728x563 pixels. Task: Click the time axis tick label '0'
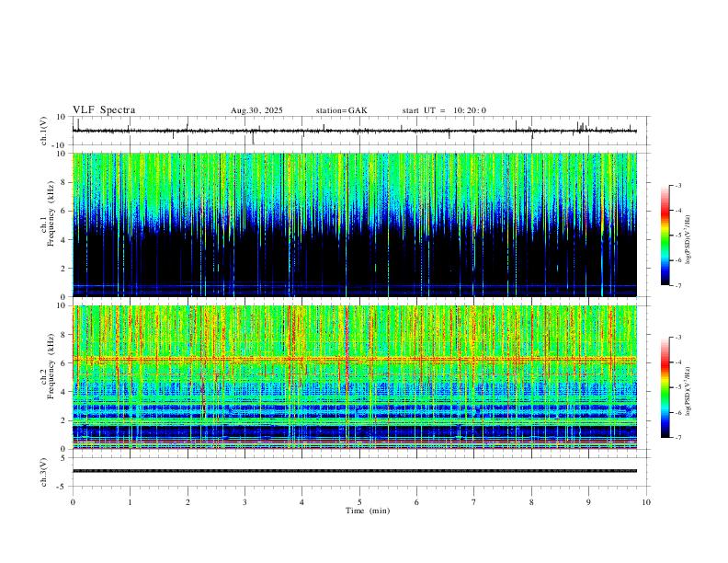[73, 502]
